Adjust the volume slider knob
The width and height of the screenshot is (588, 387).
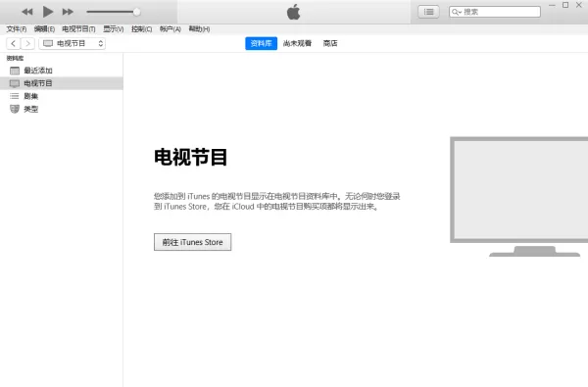137,12
